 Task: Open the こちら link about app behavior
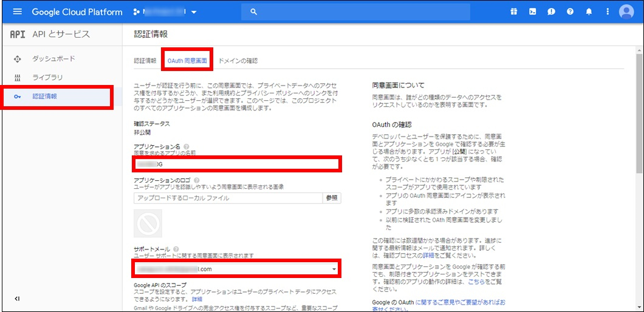click(476, 282)
